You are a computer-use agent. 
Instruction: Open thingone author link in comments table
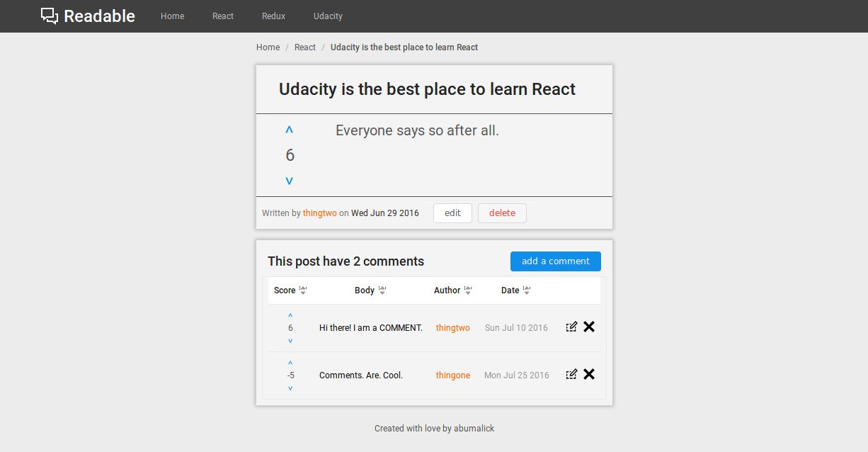(453, 375)
